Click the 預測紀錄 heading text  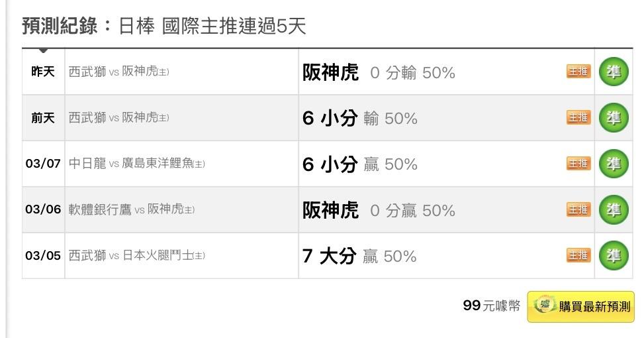click(x=60, y=27)
